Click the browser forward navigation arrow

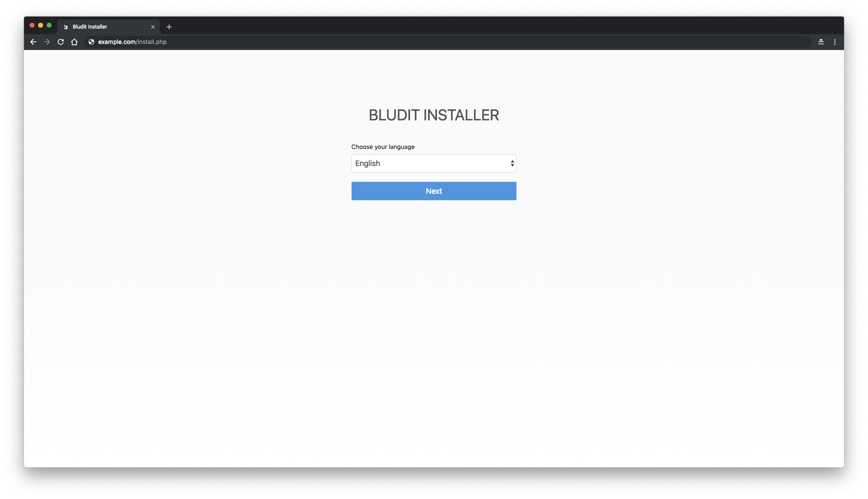coord(47,42)
